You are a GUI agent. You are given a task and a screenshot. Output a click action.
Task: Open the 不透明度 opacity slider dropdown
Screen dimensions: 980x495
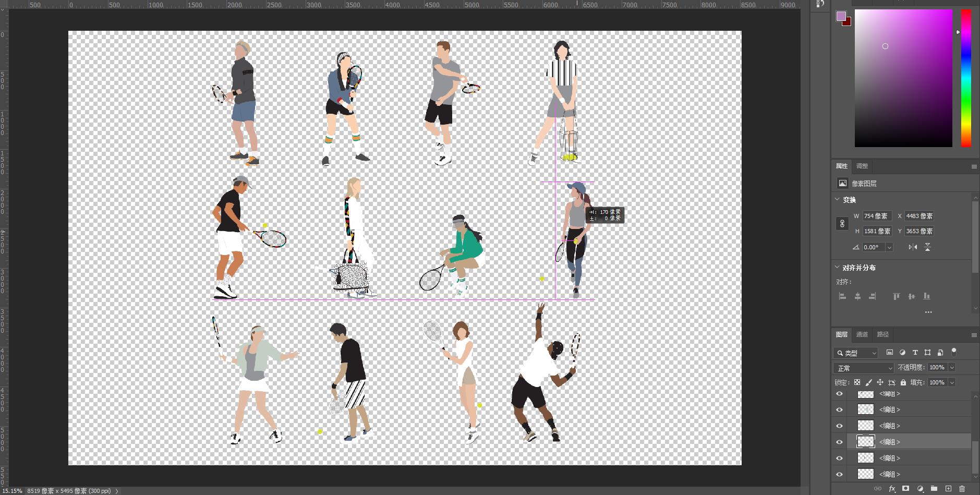pyautogui.click(x=952, y=368)
